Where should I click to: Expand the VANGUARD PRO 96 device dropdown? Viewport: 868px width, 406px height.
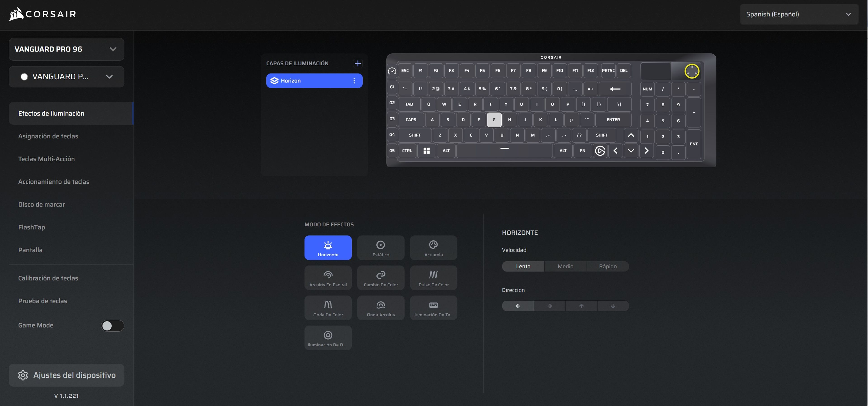pyautogui.click(x=66, y=49)
